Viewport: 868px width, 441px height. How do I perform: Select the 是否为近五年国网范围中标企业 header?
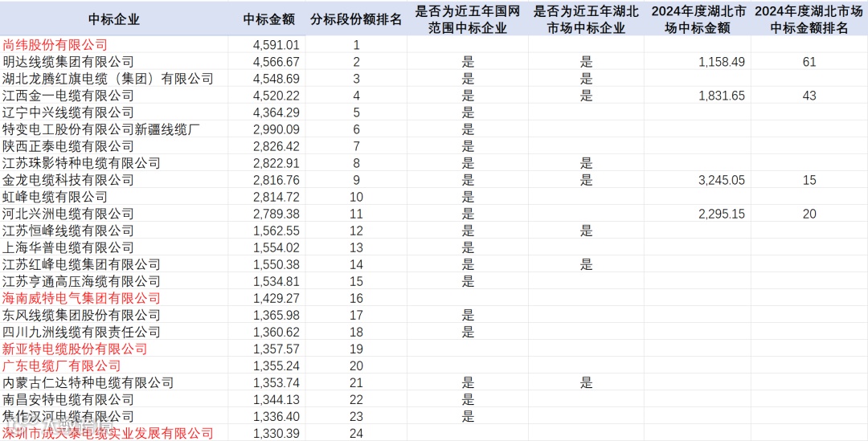pos(468,19)
